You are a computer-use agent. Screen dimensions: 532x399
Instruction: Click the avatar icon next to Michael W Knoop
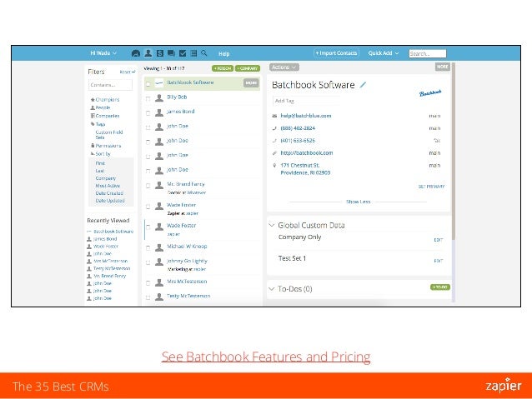pos(159,247)
